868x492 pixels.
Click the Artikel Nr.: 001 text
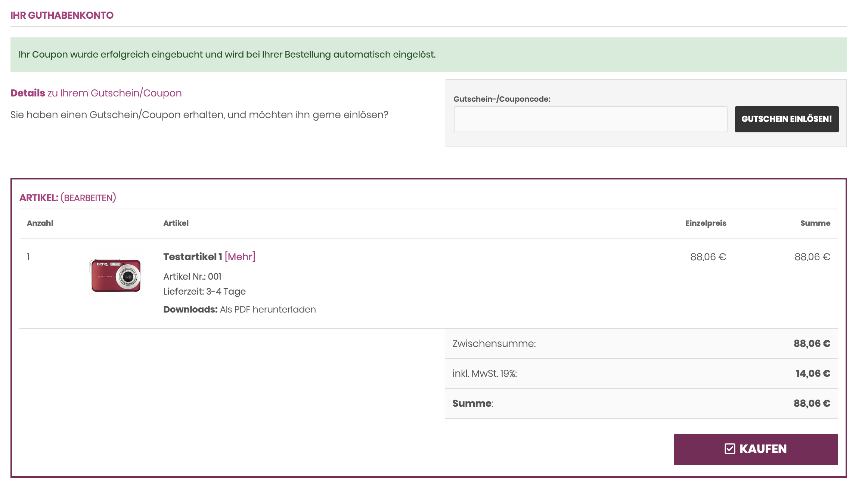(192, 277)
